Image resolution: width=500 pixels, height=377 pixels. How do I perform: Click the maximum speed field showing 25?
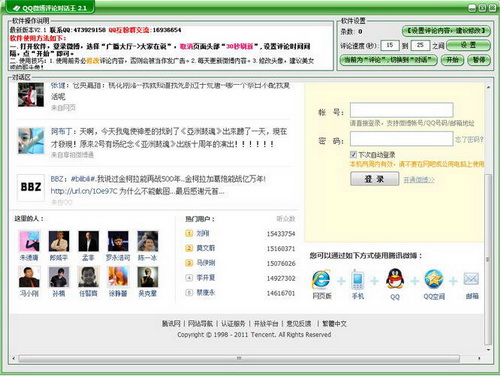(420, 45)
